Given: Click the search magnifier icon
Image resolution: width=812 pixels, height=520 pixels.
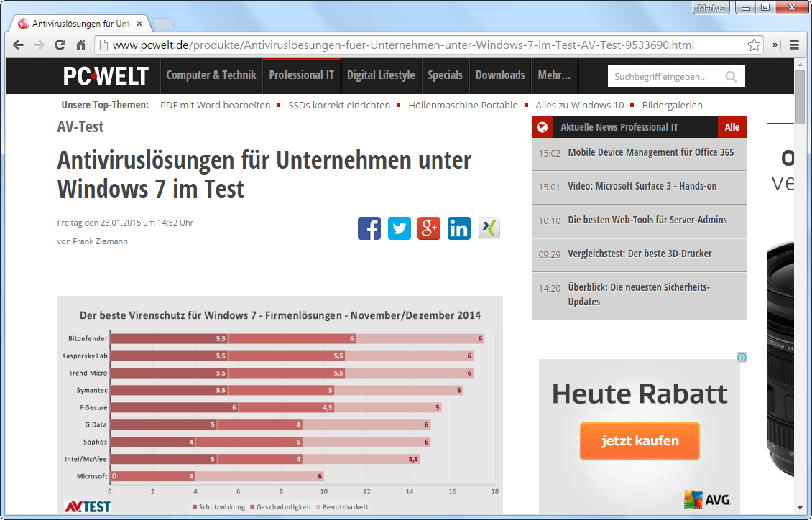Looking at the screenshot, I should 731,76.
